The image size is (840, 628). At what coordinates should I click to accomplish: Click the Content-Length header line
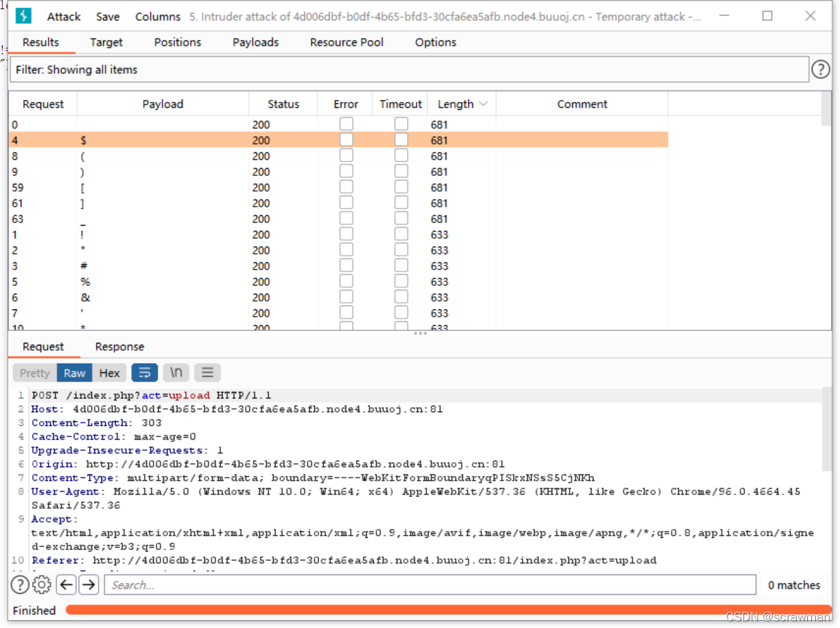(96, 423)
